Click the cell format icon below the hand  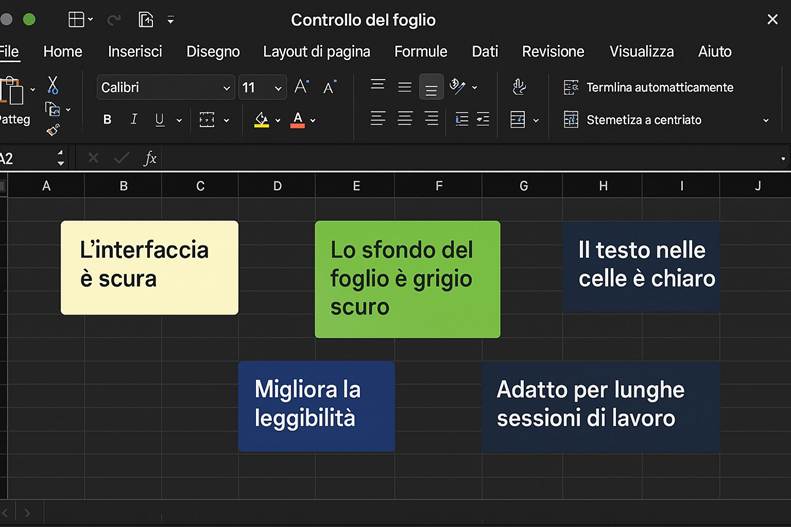518,120
